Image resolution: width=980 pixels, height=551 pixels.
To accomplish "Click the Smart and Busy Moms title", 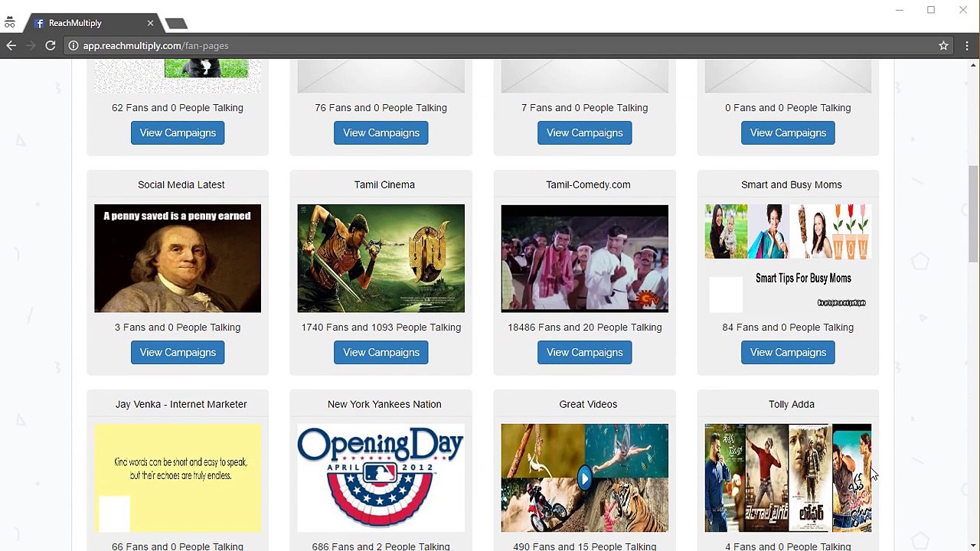I will pyautogui.click(x=792, y=184).
